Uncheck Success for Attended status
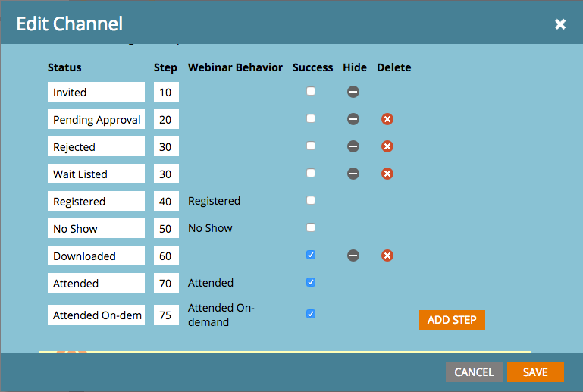Image resolution: width=583 pixels, height=392 pixels. pyautogui.click(x=311, y=282)
